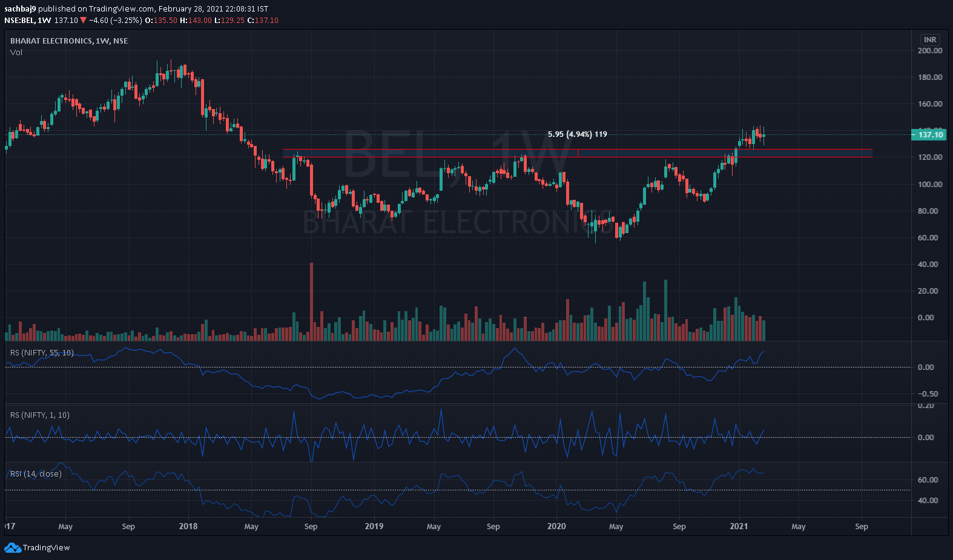Image resolution: width=953 pixels, height=560 pixels.
Task: Click the RS (NIFTY, 55, 10) indicator label
Action: click(x=42, y=352)
